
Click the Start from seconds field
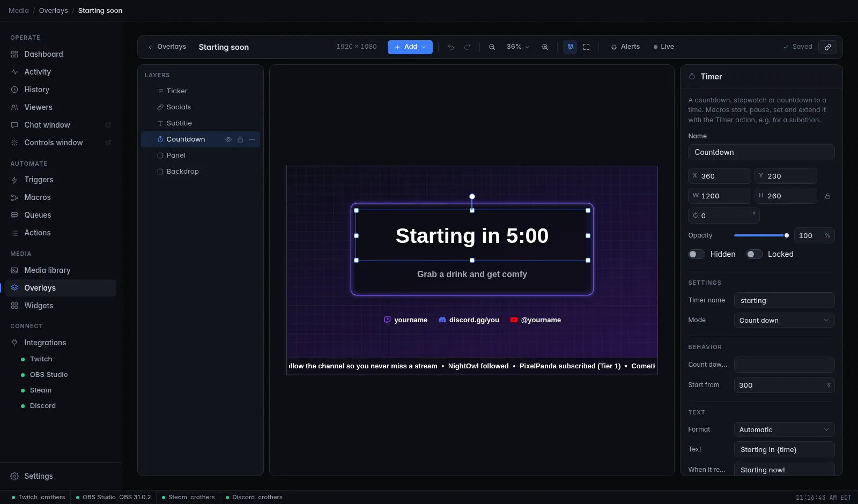tap(784, 385)
